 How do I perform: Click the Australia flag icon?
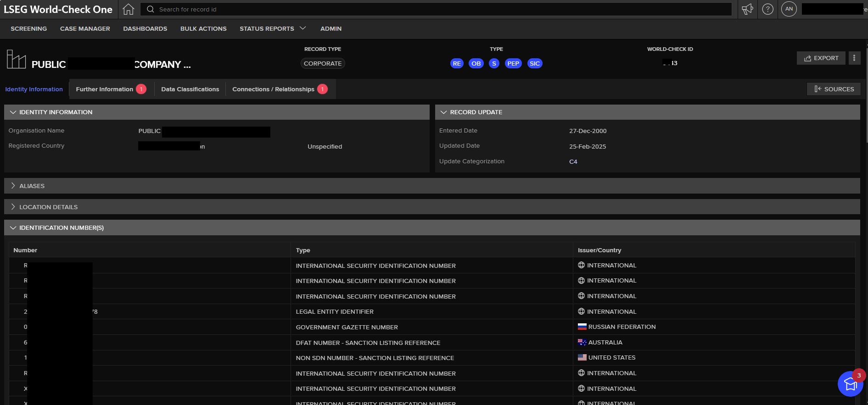pyautogui.click(x=582, y=342)
